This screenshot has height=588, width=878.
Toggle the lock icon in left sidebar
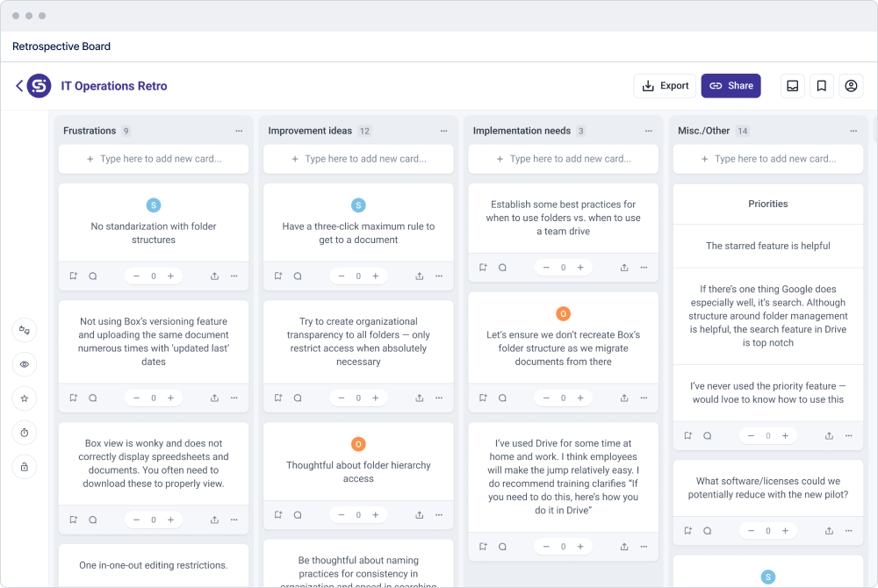pos(25,467)
